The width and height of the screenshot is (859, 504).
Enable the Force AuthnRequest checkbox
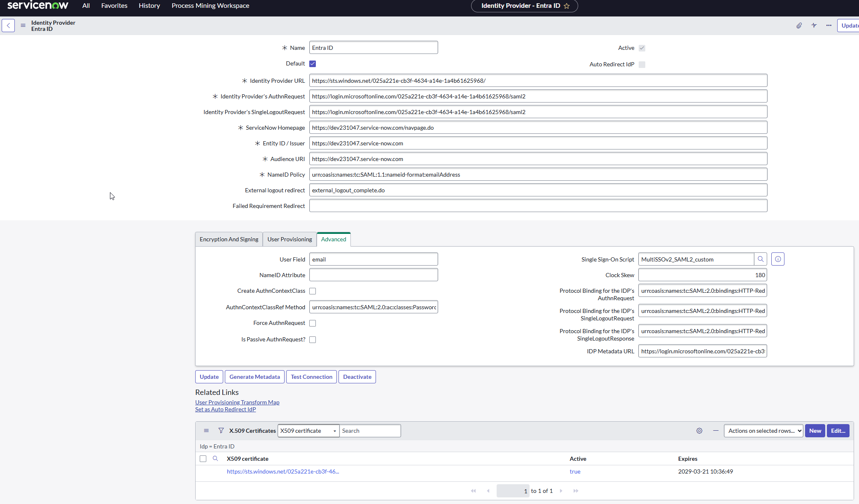click(313, 323)
